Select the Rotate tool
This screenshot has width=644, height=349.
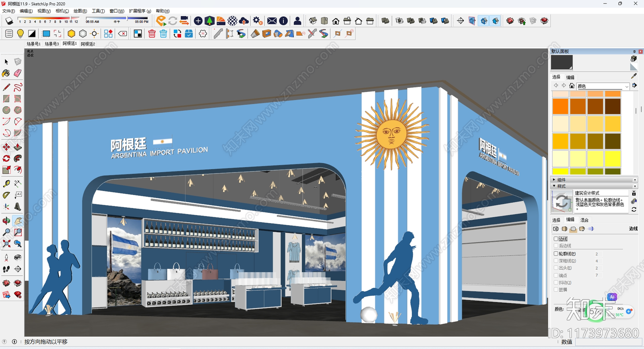6,158
